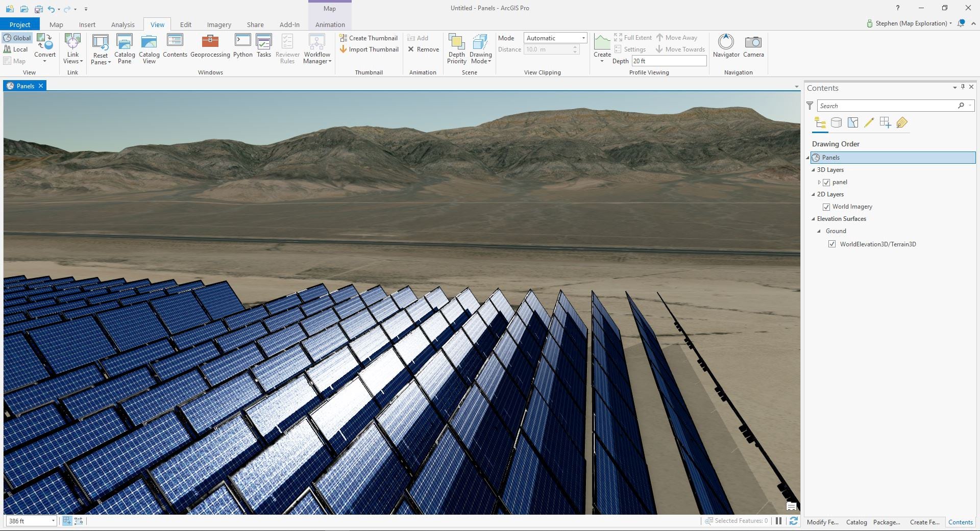This screenshot has width=980, height=531.
Task: Open the Drawing Mode dropdown
Action: 481,48
